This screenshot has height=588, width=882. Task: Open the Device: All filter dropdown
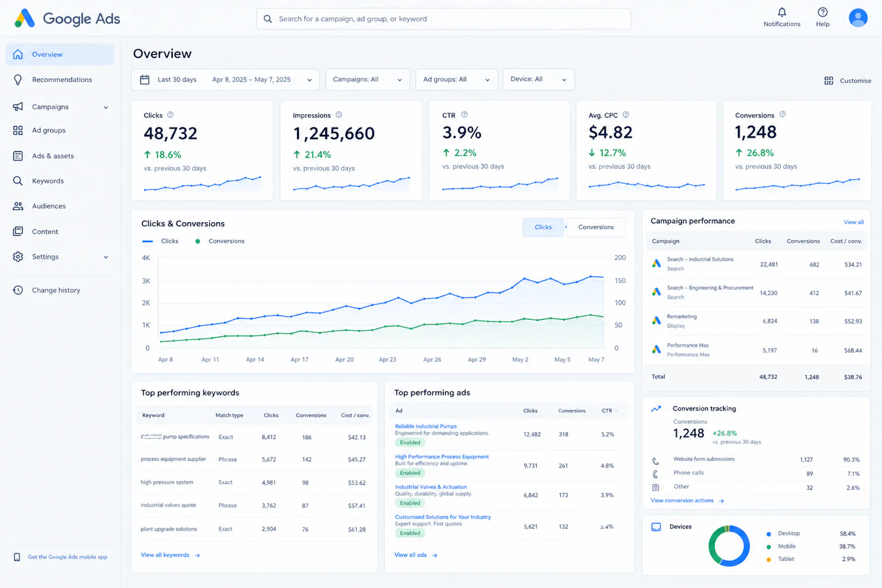(538, 79)
